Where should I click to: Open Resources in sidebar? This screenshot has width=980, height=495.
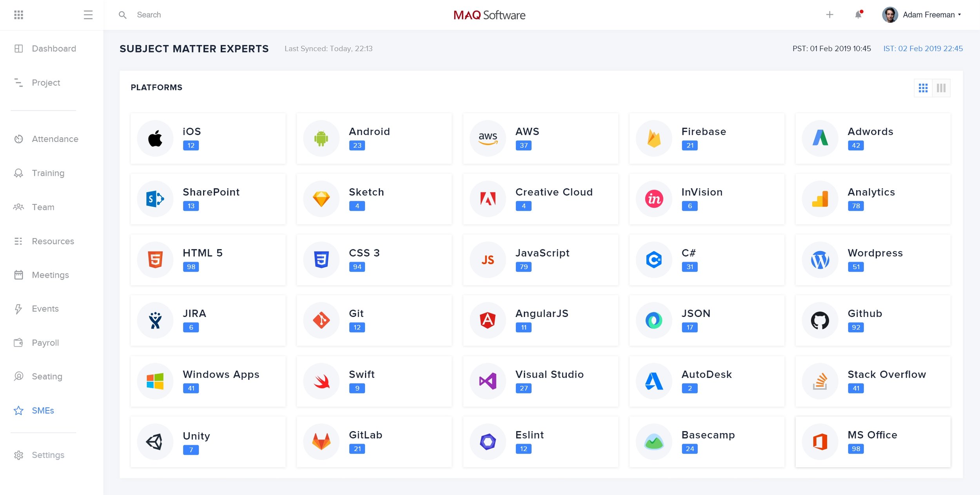[44, 241]
